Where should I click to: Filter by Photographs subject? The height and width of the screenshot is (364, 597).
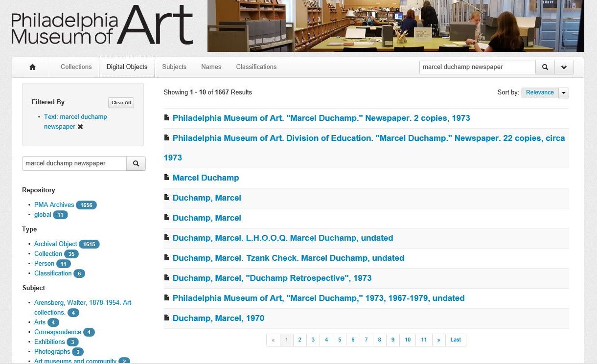pyautogui.click(x=52, y=352)
